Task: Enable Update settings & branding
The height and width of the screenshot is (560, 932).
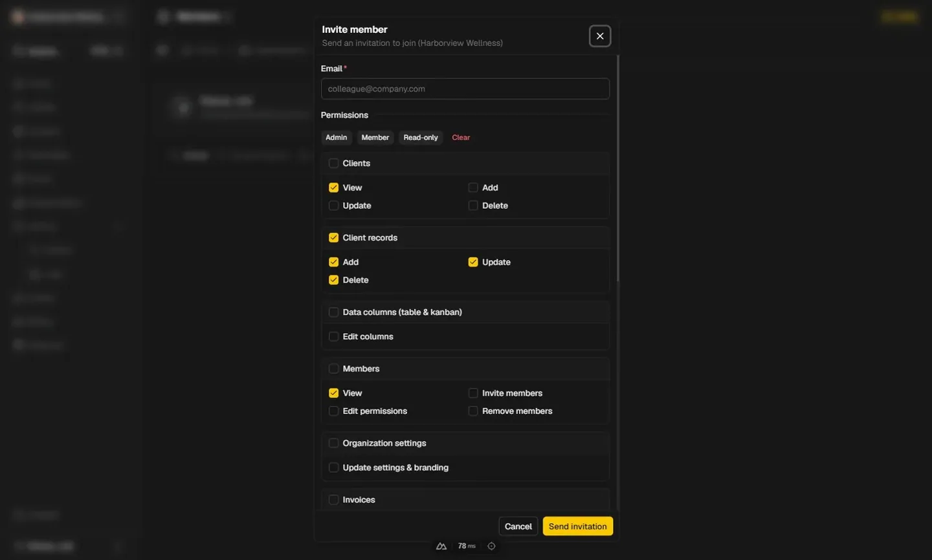Action: tap(333, 468)
